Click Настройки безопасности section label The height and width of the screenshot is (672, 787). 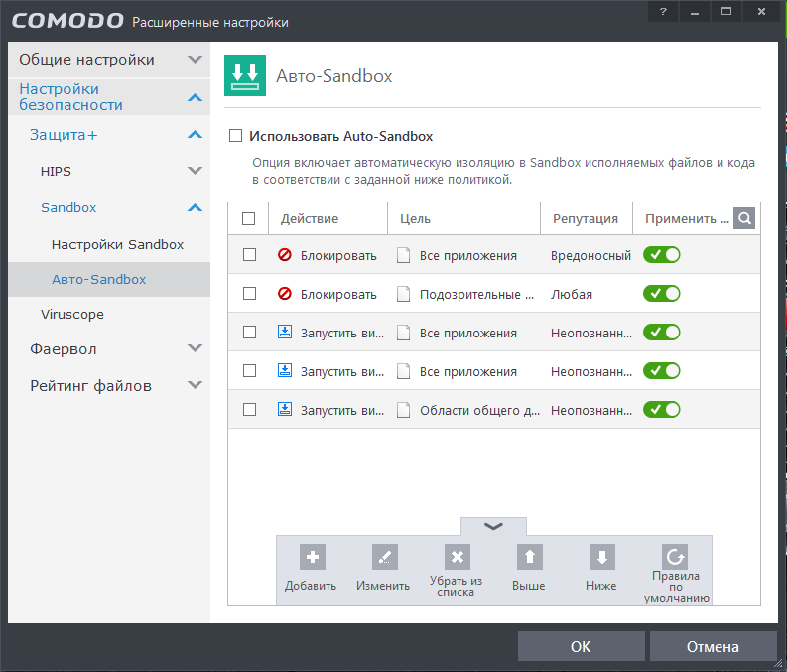pyautogui.click(x=70, y=97)
